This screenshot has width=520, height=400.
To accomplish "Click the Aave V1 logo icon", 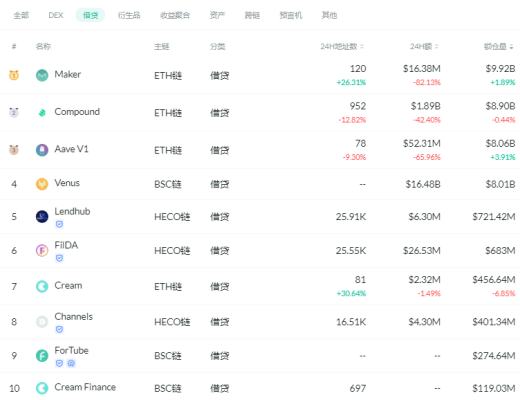I will [42, 150].
